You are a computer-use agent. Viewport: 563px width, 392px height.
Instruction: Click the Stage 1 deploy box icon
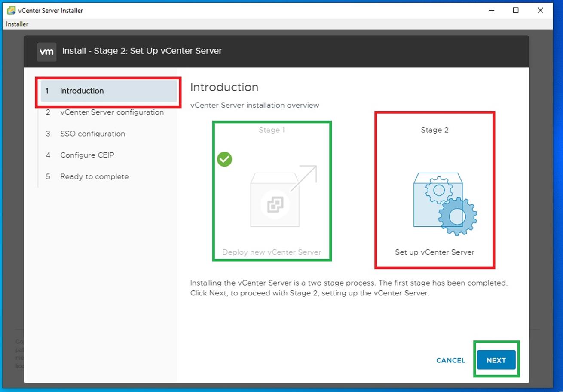point(283,196)
